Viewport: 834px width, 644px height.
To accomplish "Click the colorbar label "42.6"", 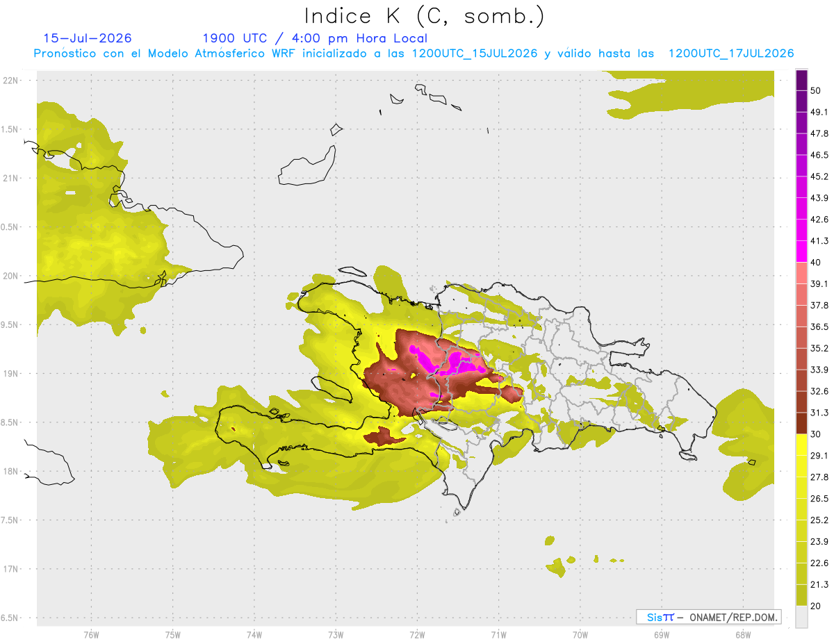I will coord(819,220).
